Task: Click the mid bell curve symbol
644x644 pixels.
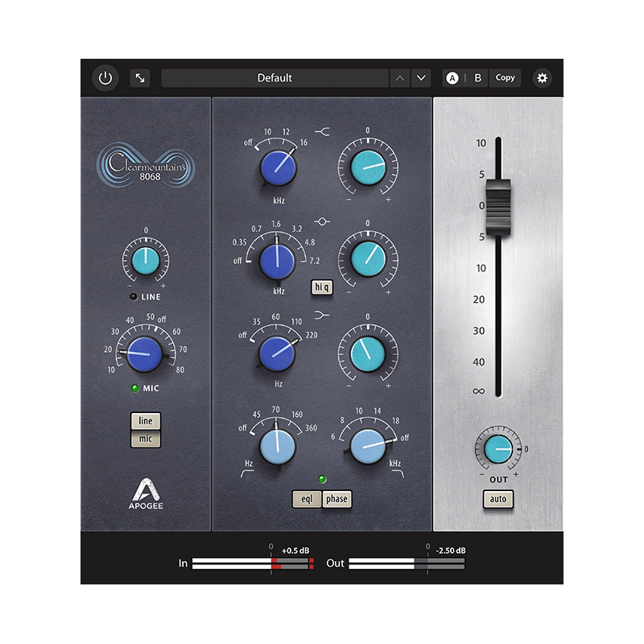Action: pos(322,222)
